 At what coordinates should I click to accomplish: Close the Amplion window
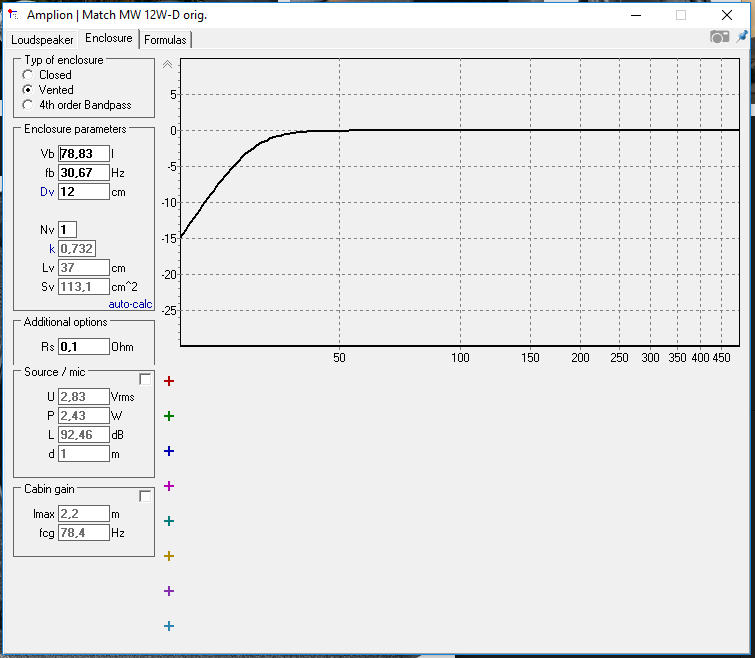(727, 15)
